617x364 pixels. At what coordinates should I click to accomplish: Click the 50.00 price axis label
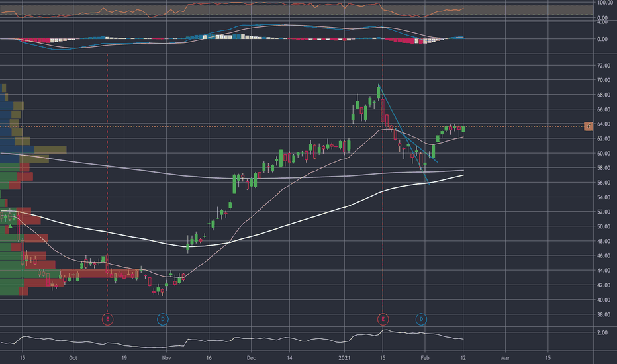pos(604,226)
